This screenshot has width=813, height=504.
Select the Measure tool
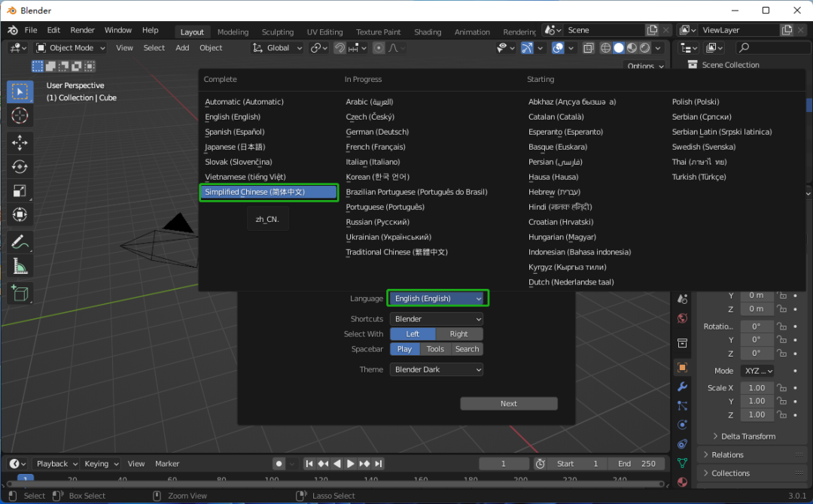[x=20, y=266]
